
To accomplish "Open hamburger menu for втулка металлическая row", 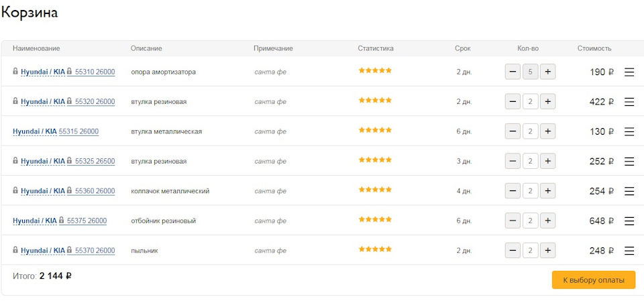I will point(629,131).
